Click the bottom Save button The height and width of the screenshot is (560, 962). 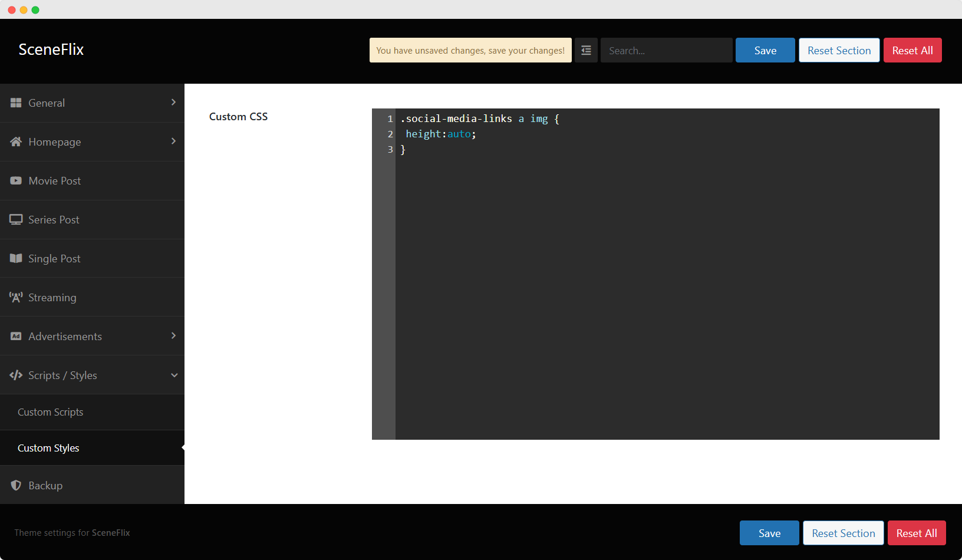tap(769, 533)
